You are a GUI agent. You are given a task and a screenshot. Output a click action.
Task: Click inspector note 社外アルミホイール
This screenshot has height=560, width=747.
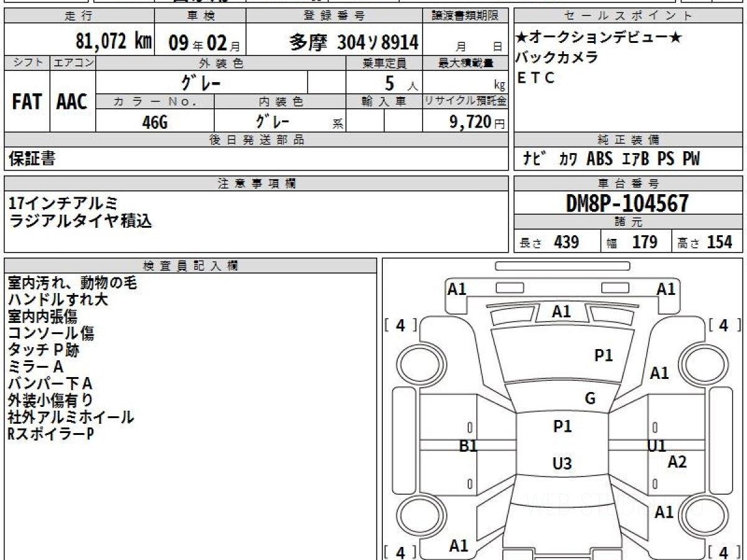coord(71,418)
